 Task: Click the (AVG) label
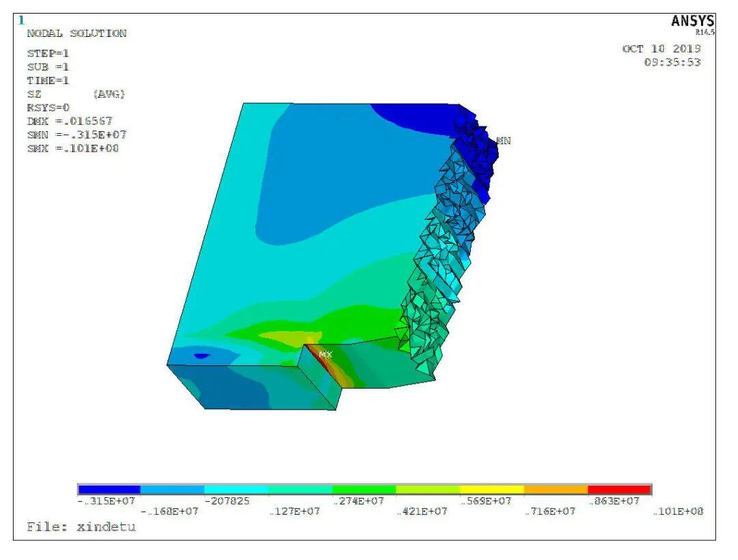point(109,94)
